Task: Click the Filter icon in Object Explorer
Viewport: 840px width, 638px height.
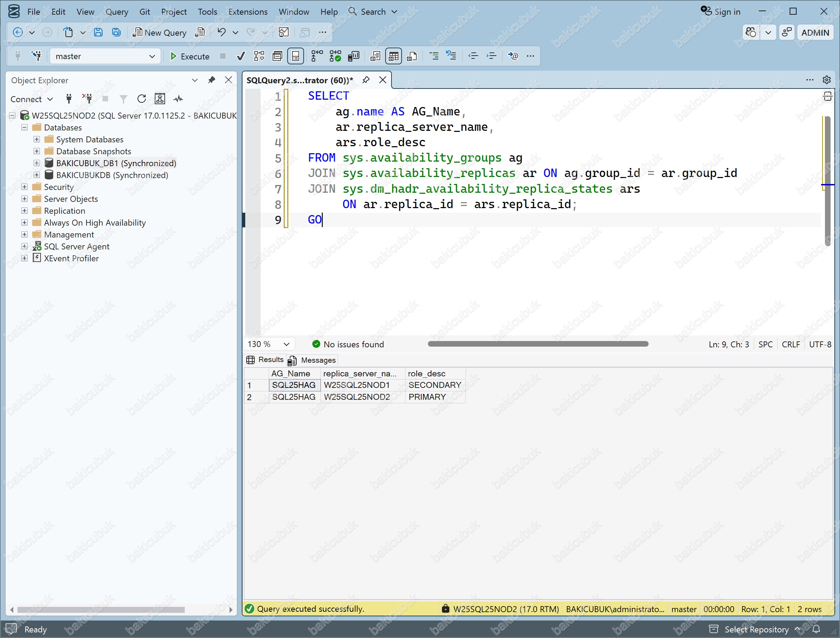Action: coord(123,99)
